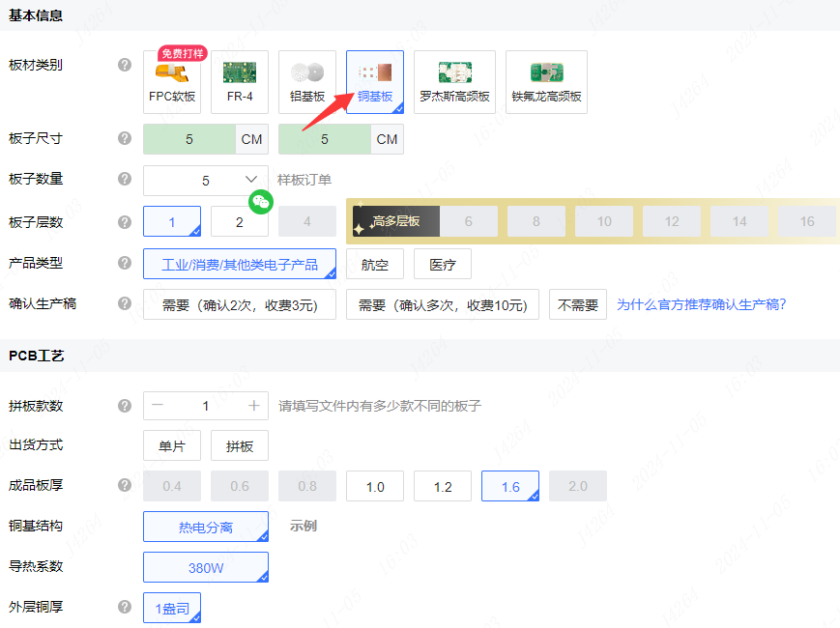The height and width of the screenshot is (628, 840).
Task: Choose 不需要 for production file confirmation
Action: pos(578,304)
